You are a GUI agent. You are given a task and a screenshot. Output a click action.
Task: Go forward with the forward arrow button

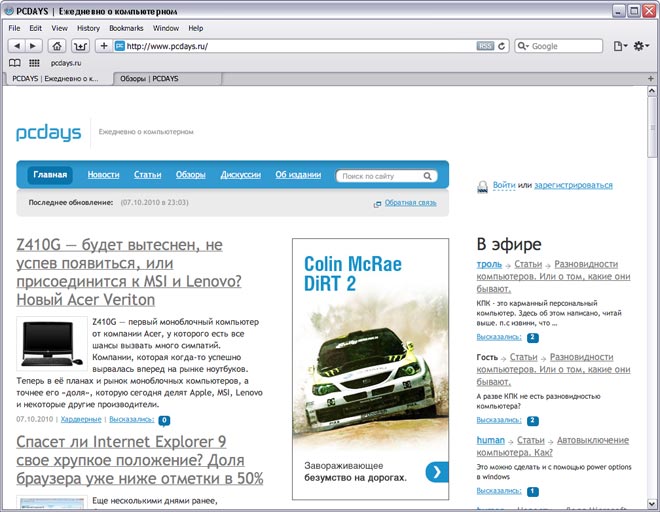point(33,45)
